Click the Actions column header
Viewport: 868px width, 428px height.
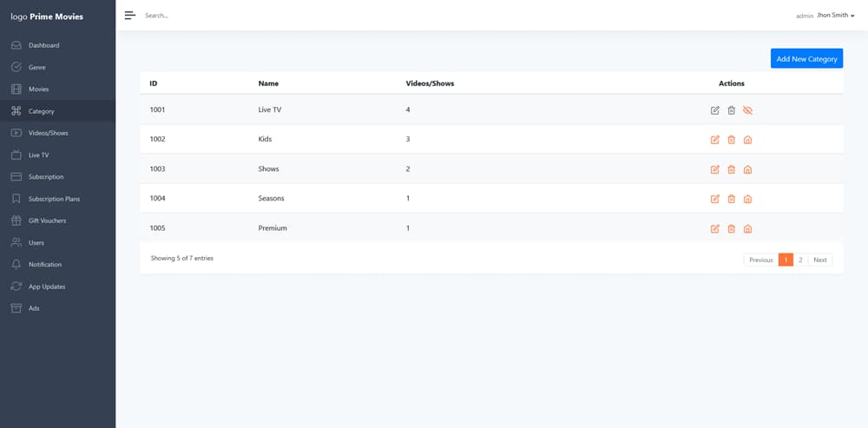pyautogui.click(x=731, y=83)
